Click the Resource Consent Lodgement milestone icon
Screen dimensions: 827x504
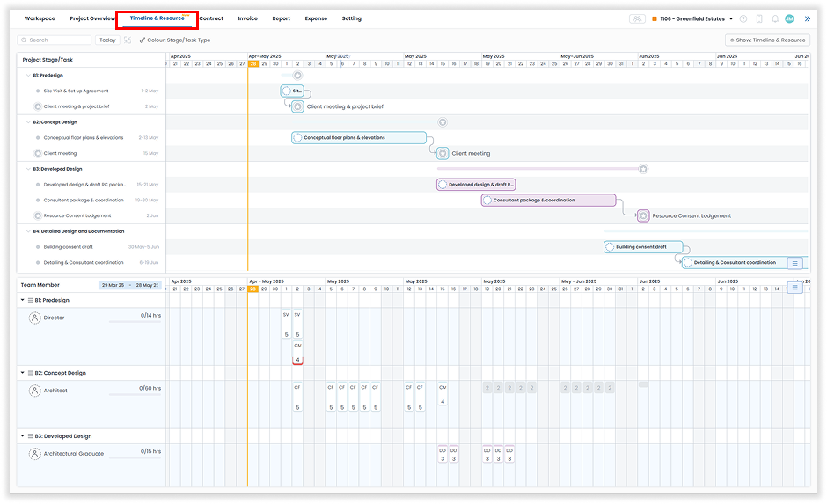pos(643,215)
